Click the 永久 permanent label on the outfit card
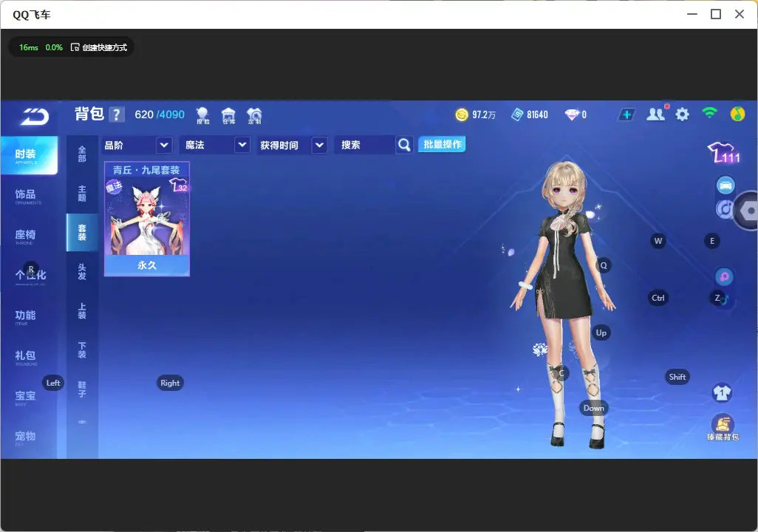The image size is (758, 532). (147, 265)
